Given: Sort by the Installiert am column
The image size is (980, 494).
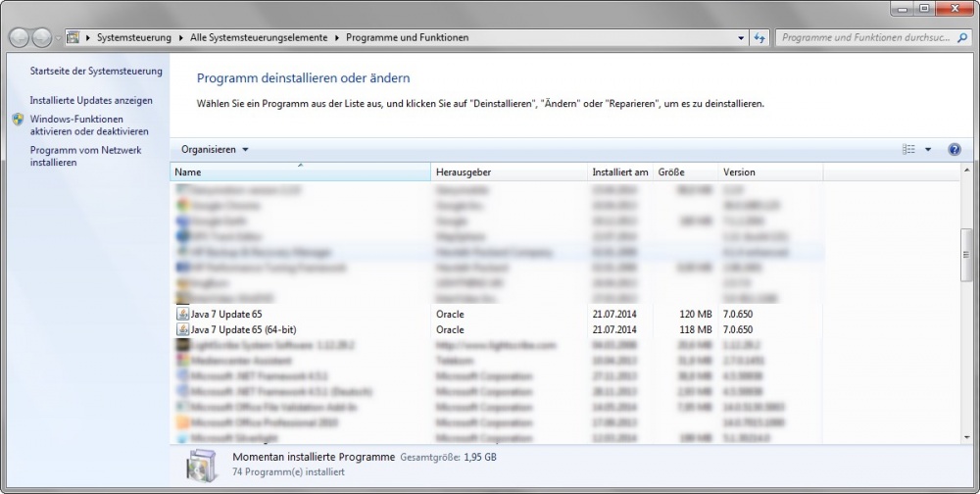Looking at the screenshot, I should click(619, 173).
